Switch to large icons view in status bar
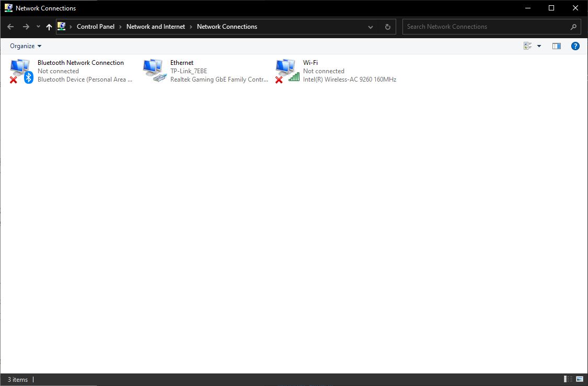This screenshot has height=386, width=588. point(580,379)
